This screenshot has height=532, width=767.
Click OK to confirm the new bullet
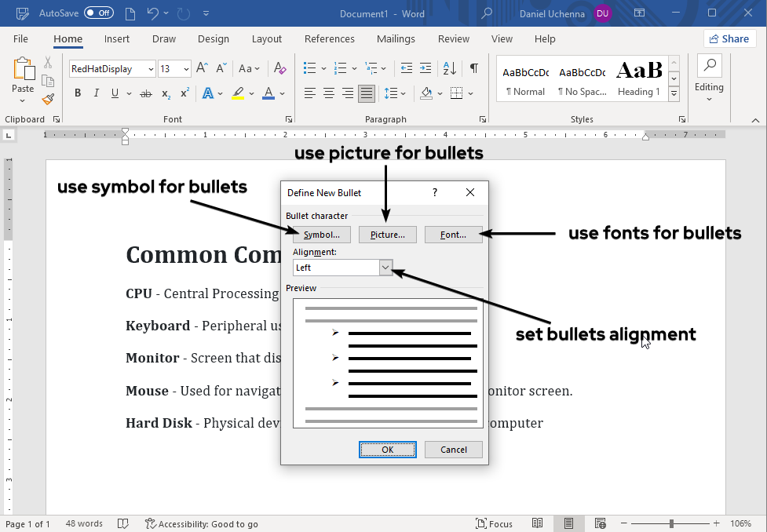[387, 449]
